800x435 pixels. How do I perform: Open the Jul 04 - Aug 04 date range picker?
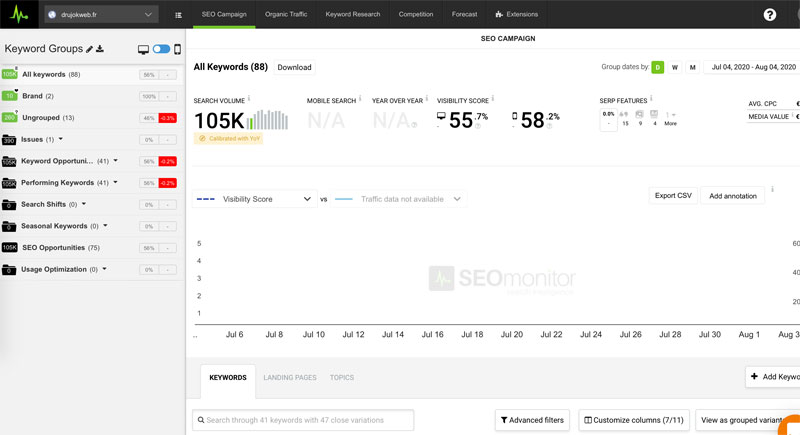(753, 67)
